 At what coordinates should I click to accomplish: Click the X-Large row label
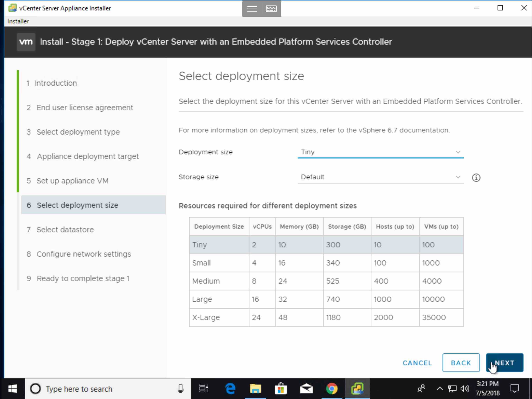click(x=206, y=317)
